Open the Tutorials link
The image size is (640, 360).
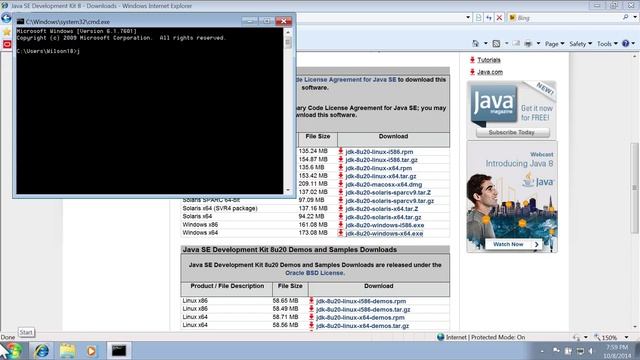(x=489, y=60)
